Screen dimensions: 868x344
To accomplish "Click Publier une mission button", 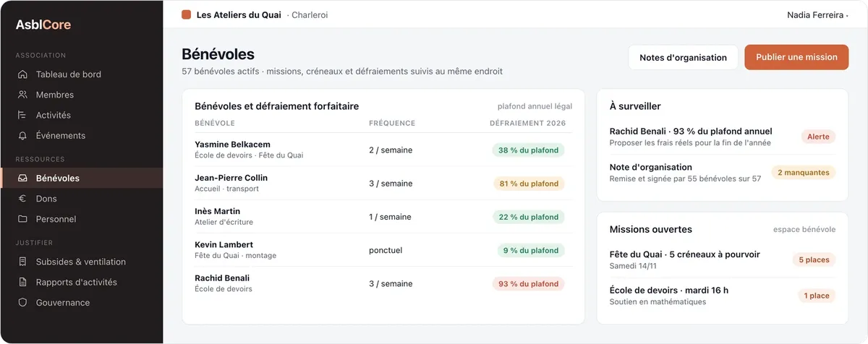I will pyautogui.click(x=796, y=57).
